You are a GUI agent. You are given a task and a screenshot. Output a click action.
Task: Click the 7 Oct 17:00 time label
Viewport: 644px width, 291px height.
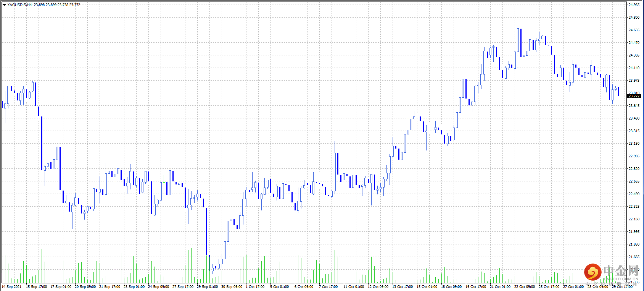[328, 287]
